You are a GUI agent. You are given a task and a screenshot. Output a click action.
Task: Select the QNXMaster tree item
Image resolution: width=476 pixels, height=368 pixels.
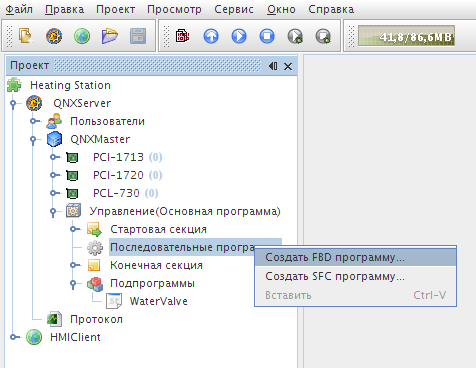point(100,139)
